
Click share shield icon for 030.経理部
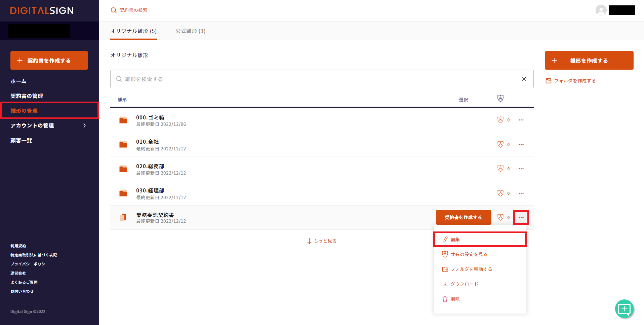pyautogui.click(x=500, y=193)
